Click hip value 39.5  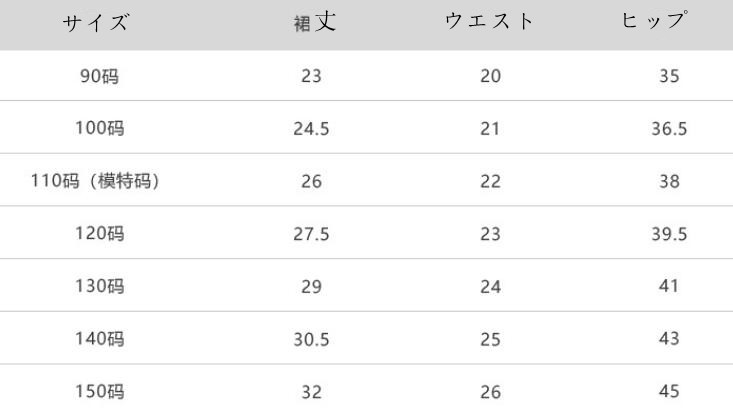pyautogui.click(x=669, y=234)
